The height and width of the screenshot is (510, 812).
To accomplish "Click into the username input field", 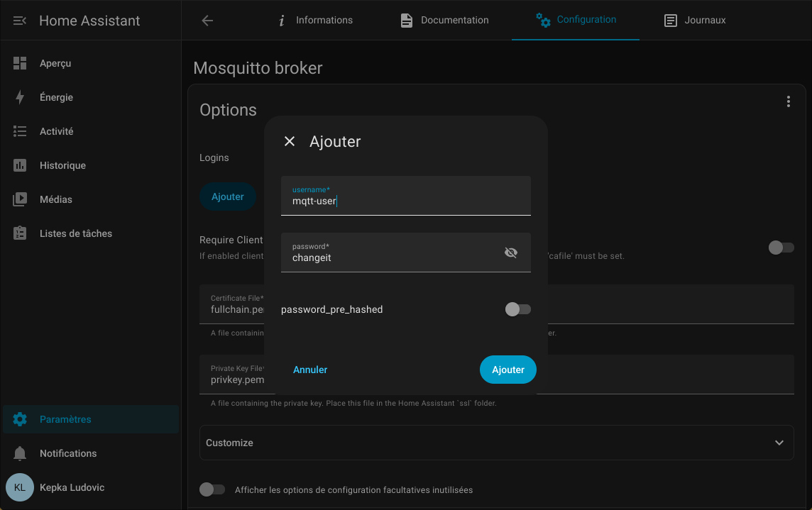I will point(405,201).
